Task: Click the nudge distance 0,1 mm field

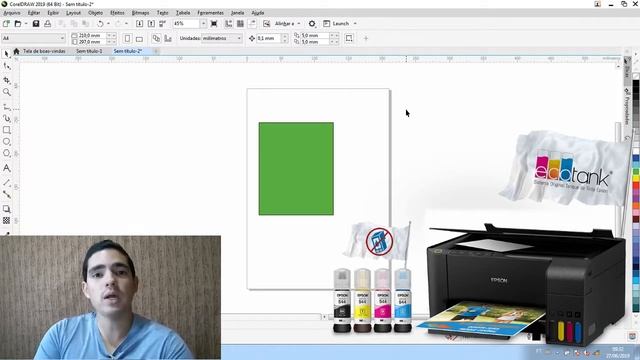Action: tap(269, 38)
